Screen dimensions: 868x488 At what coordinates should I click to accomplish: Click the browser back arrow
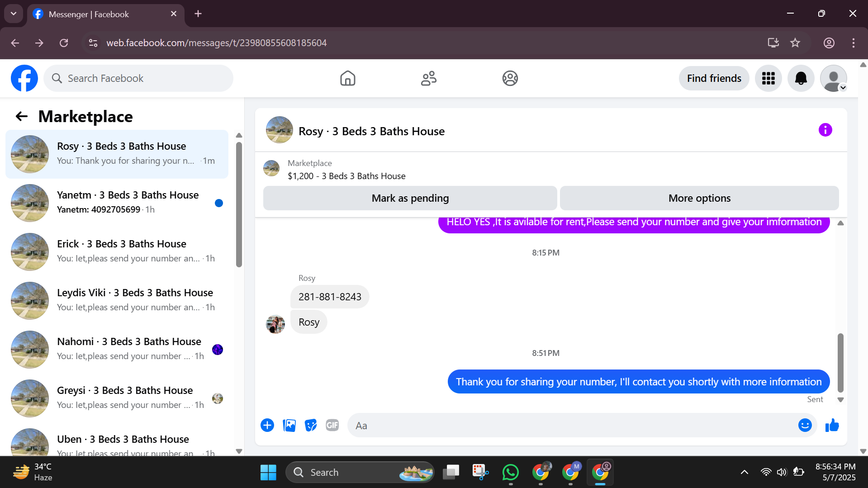click(x=15, y=43)
